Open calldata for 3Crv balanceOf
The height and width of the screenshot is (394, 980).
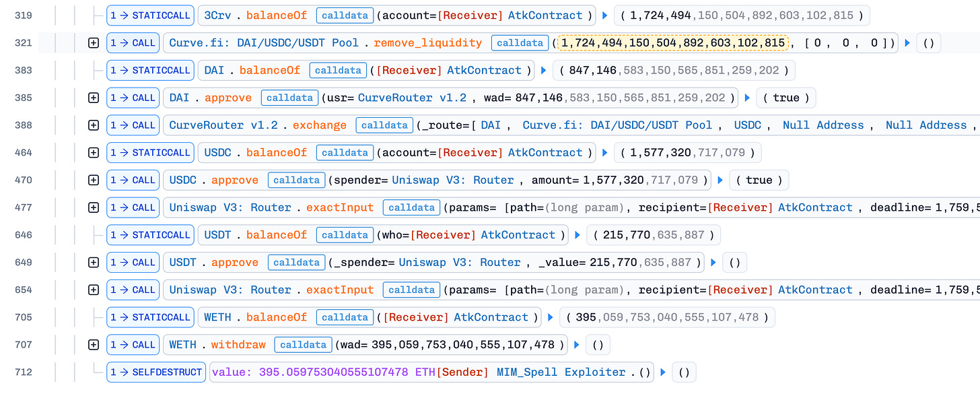345,15
